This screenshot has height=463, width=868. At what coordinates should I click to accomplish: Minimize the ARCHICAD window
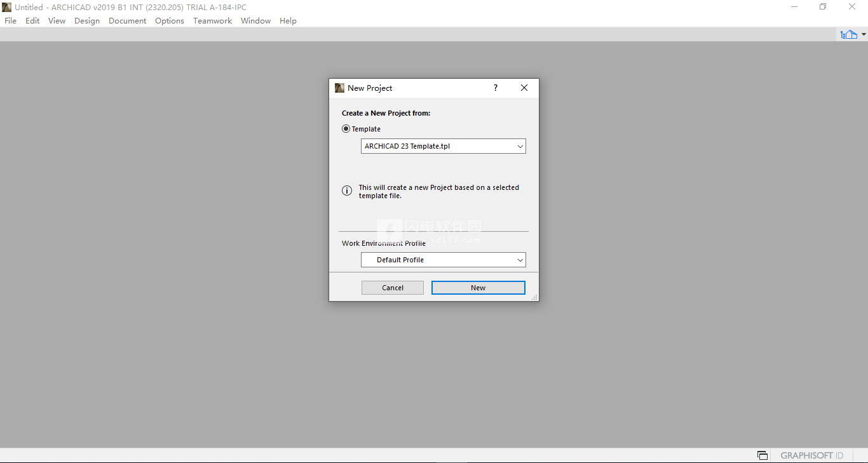[794, 7]
